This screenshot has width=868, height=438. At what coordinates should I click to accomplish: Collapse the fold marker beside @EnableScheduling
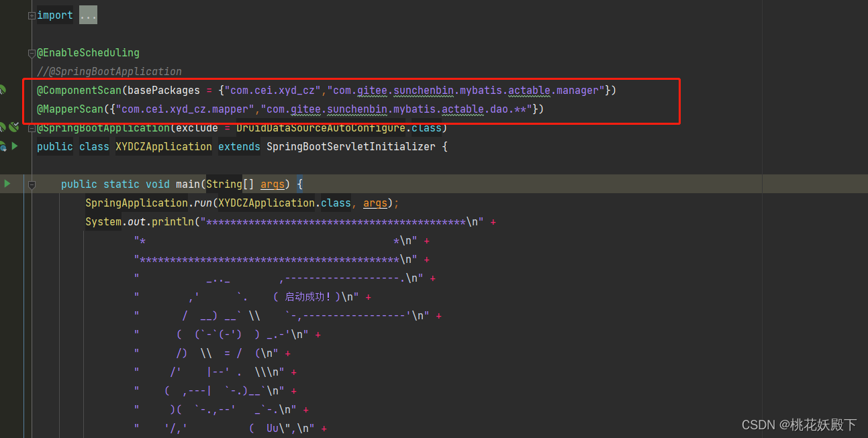[x=31, y=53]
